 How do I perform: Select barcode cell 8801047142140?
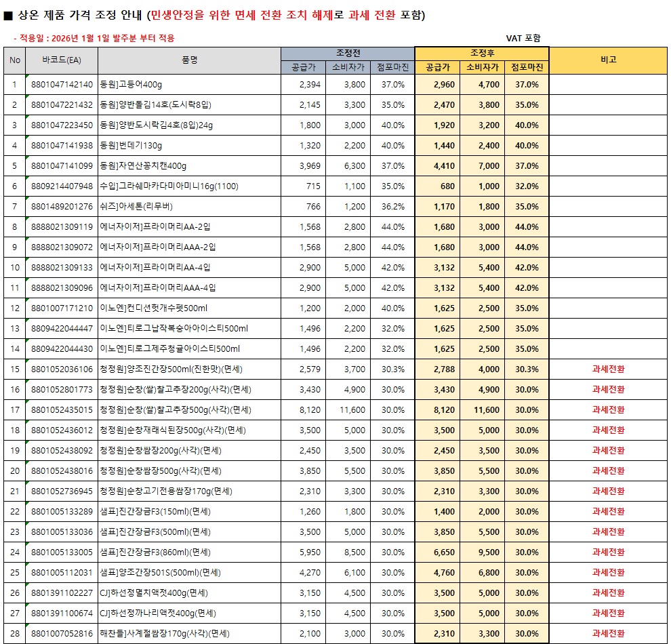(62, 85)
